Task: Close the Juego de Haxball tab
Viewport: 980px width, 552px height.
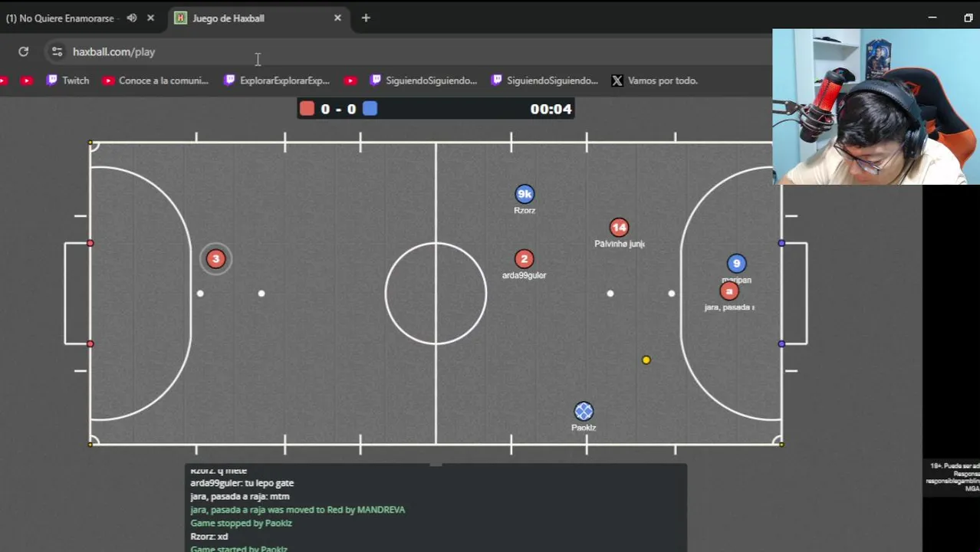Action: tap(337, 18)
